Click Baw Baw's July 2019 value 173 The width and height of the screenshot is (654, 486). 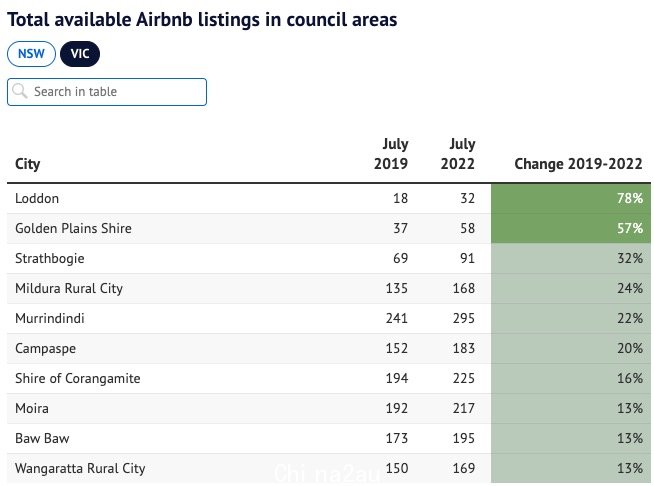[x=397, y=438]
